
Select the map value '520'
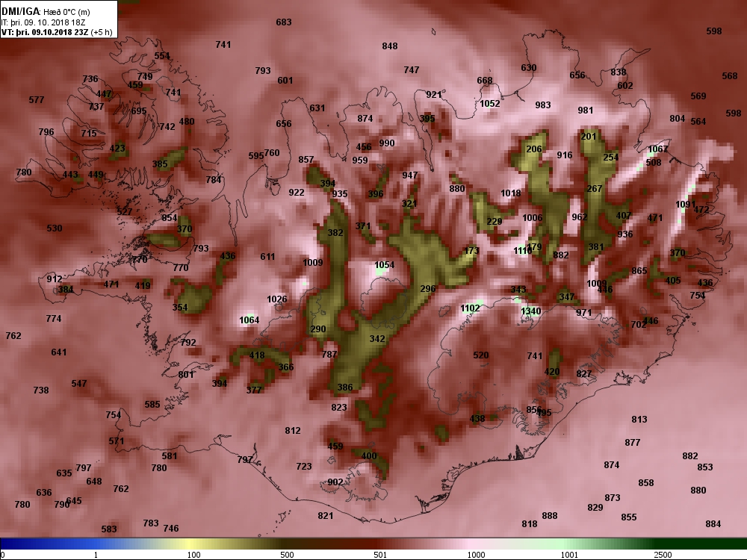[x=480, y=355]
